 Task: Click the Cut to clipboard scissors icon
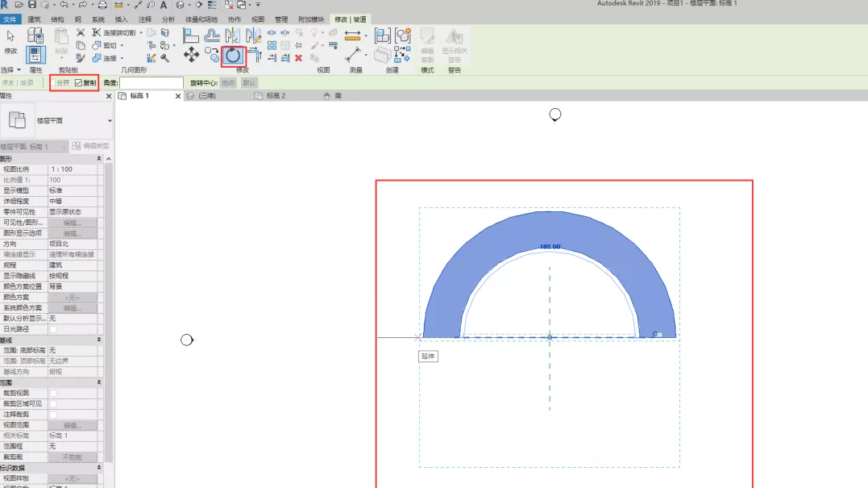coord(81,33)
